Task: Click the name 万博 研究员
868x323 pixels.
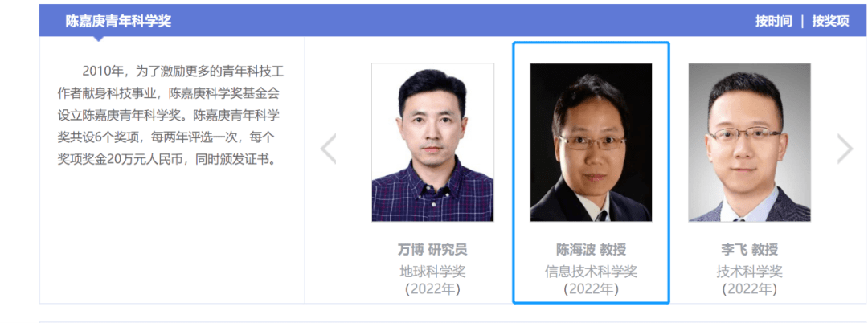Action: tap(432, 249)
